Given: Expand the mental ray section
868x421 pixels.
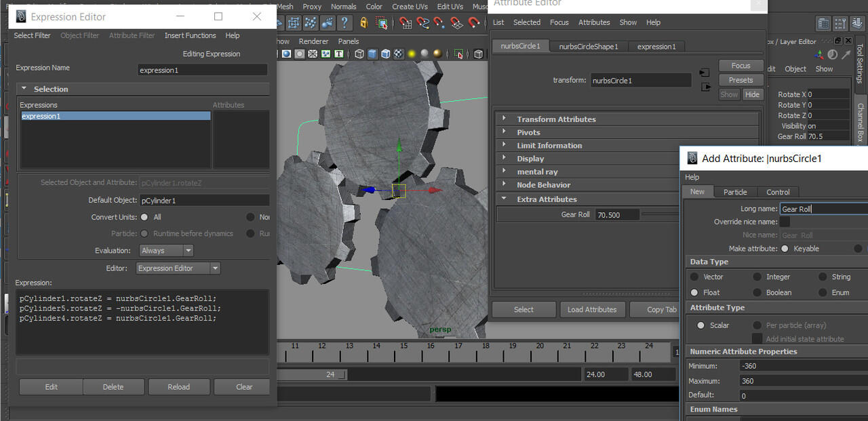Looking at the screenshot, I should click(504, 172).
